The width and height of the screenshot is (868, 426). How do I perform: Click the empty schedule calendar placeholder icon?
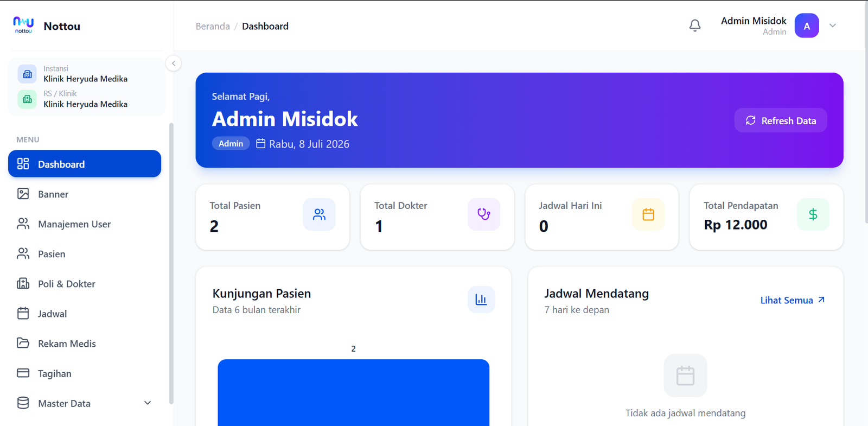pos(685,376)
